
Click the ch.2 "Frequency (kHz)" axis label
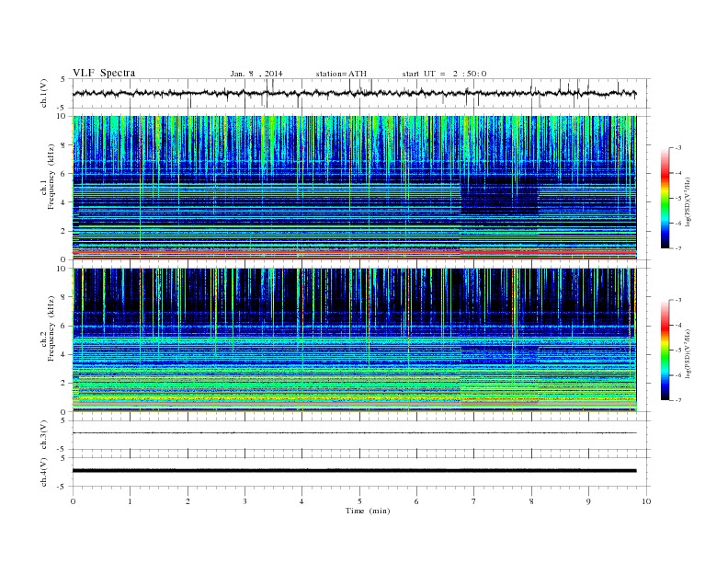pyautogui.click(x=51, y=328)
